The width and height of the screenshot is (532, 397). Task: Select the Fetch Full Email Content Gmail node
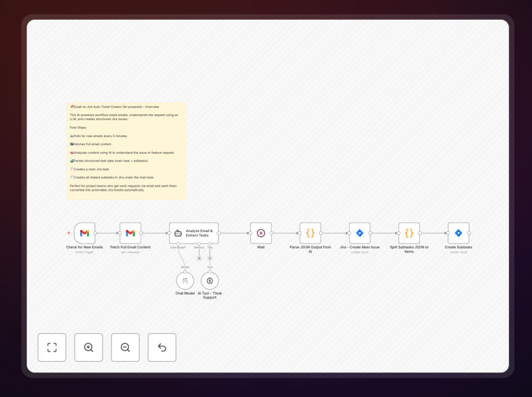tap(130, 233)
